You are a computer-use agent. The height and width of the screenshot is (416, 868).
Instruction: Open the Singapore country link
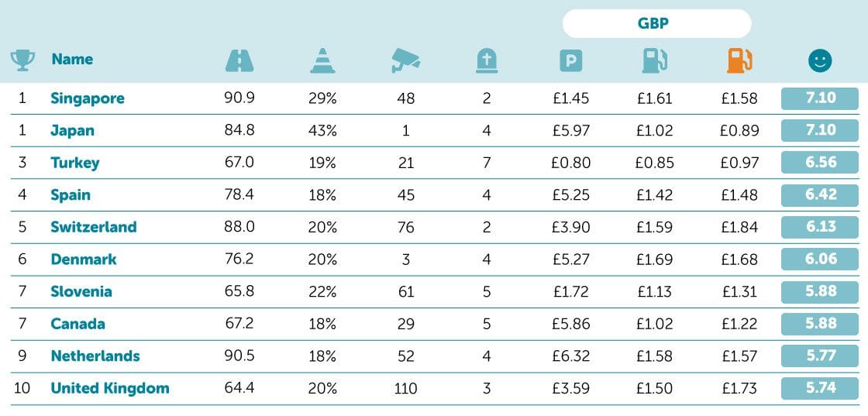(88, 98)
